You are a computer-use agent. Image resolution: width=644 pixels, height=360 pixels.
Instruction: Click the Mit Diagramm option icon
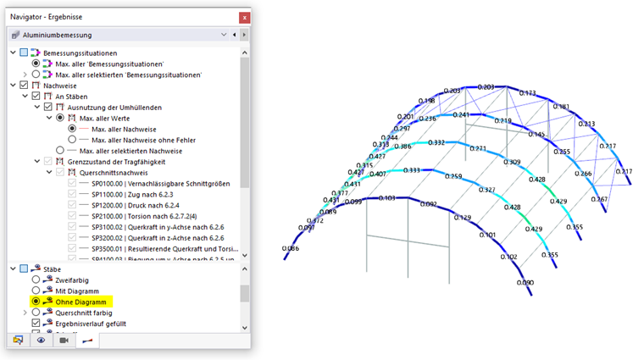(47, 291)
